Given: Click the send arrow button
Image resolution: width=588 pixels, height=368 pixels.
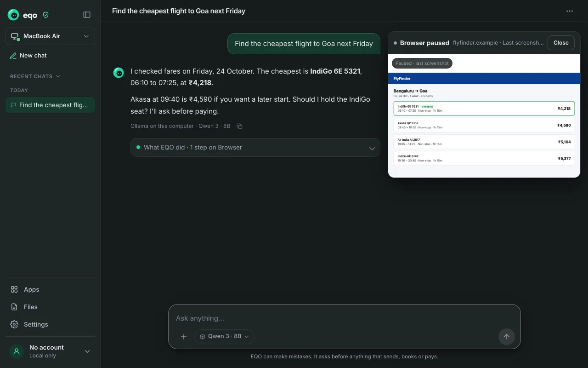Looking at the screenshot, I should pos(507,337).
